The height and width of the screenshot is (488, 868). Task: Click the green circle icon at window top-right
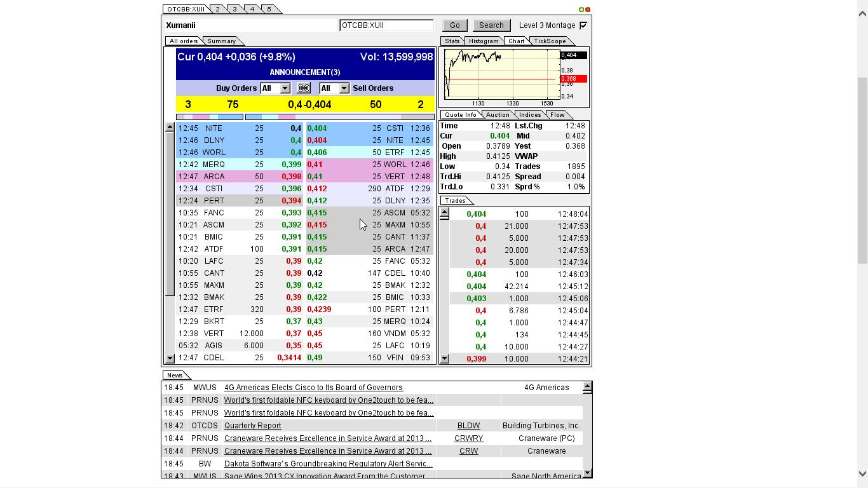click(581, 10)
